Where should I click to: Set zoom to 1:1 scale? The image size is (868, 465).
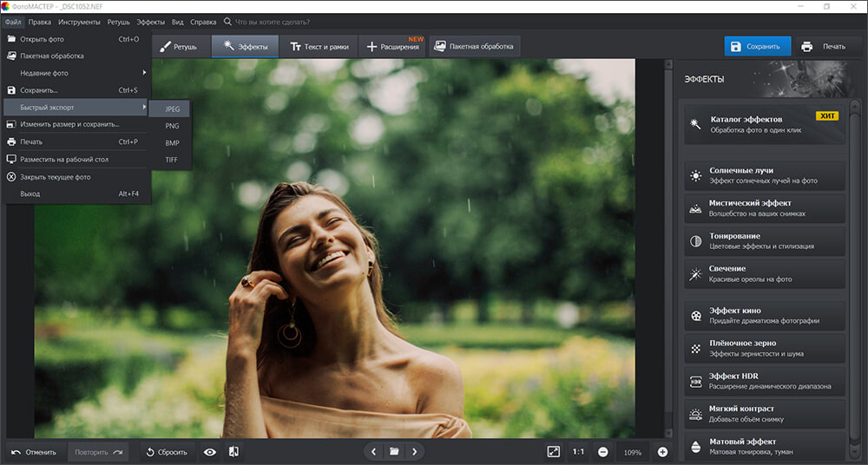click(x=578, y=452)
